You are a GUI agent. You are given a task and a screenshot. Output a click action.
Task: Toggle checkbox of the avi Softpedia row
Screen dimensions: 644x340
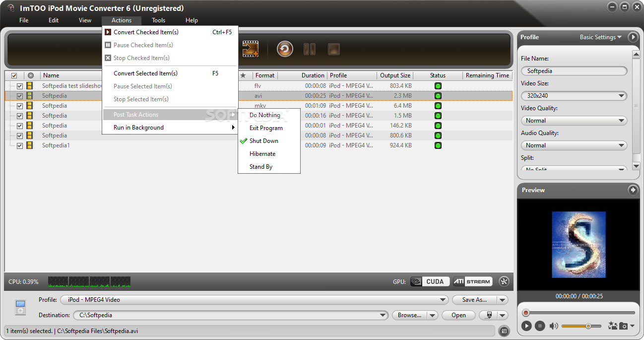pos(20,96)
